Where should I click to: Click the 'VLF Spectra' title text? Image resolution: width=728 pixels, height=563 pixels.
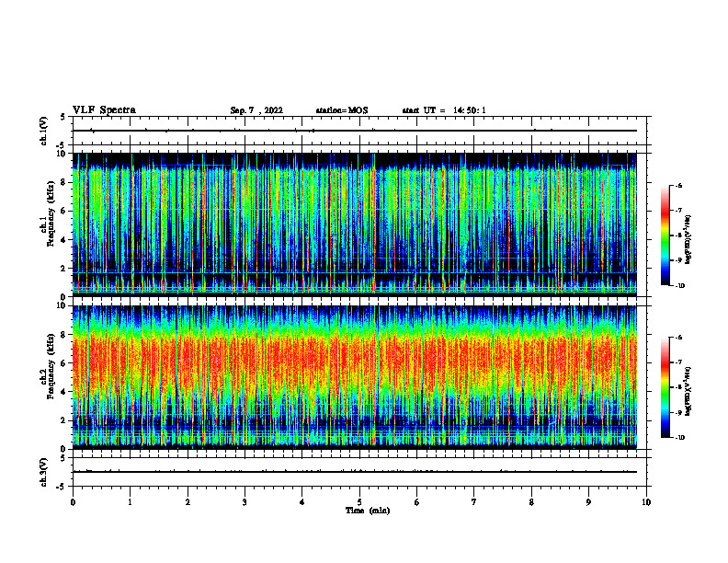pos(104,110)
